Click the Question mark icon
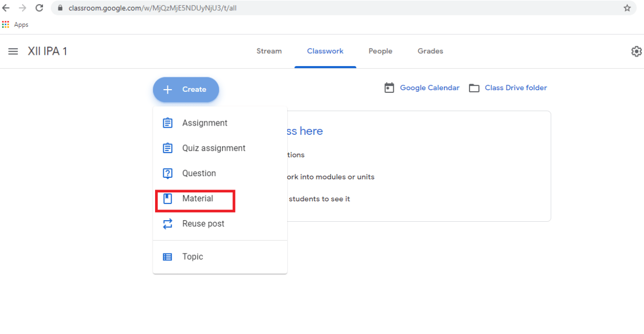The height and width of the screenshot is (334, 644). tap(167, 173)
